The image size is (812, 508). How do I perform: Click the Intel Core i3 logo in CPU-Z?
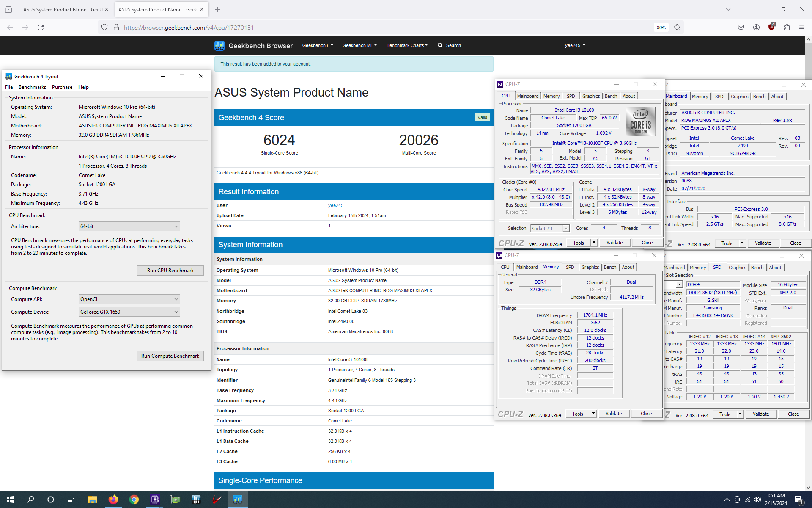coord(641,121)
